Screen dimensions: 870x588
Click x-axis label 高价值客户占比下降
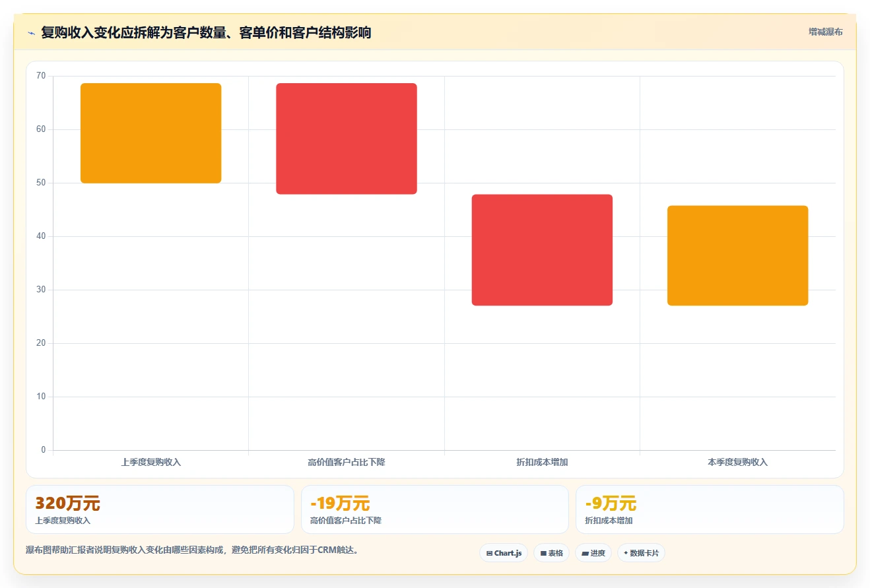[x=347, y=463]
